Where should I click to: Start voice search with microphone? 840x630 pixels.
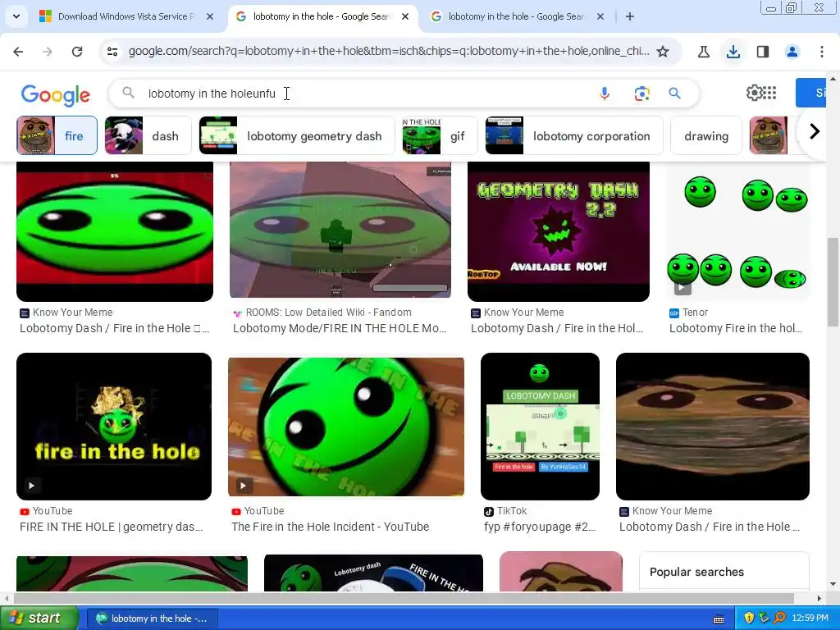(605, 94)
